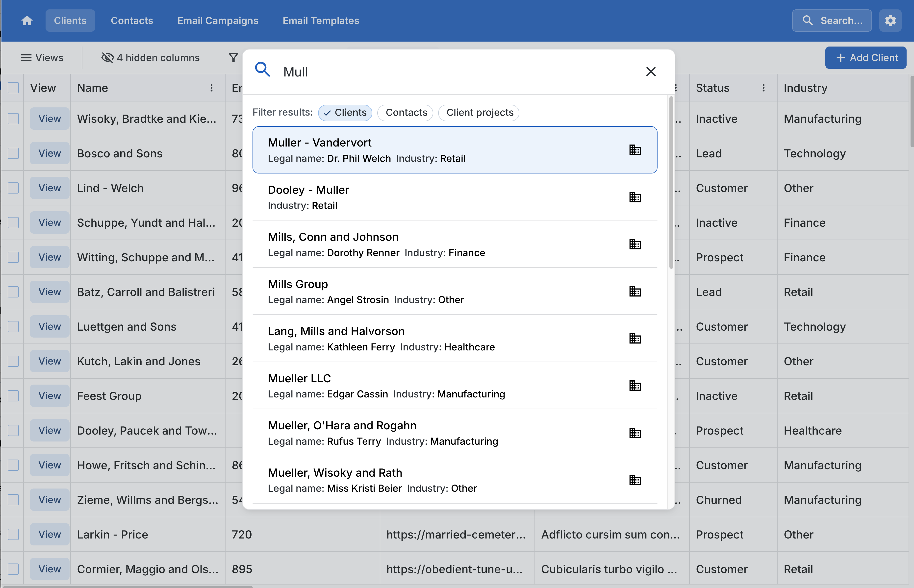Open settings gear icon
This screenshot has height=588, width=914.
pyautogui.click(x=890, y=21)
